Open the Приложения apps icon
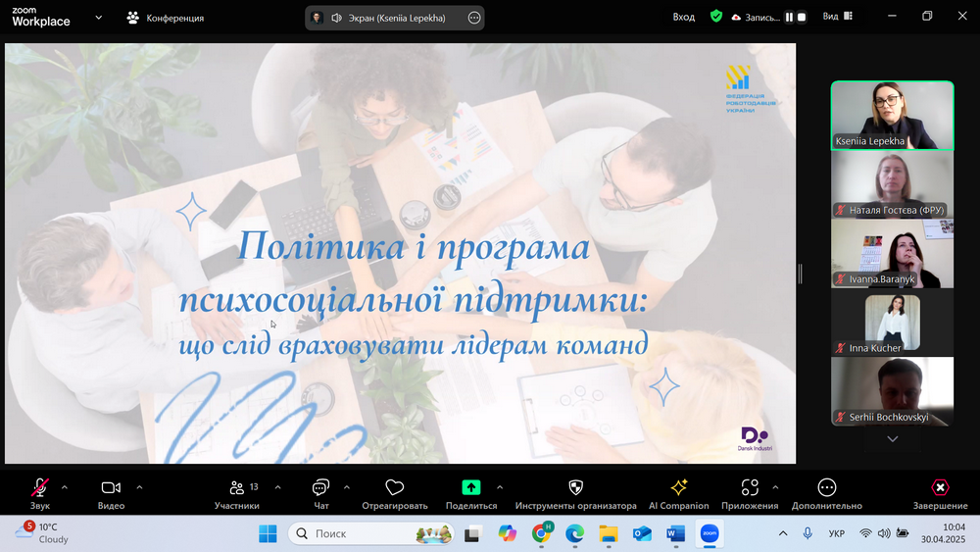Image resolution: width=980 pixels, height=552 pixels. point(750,488)
